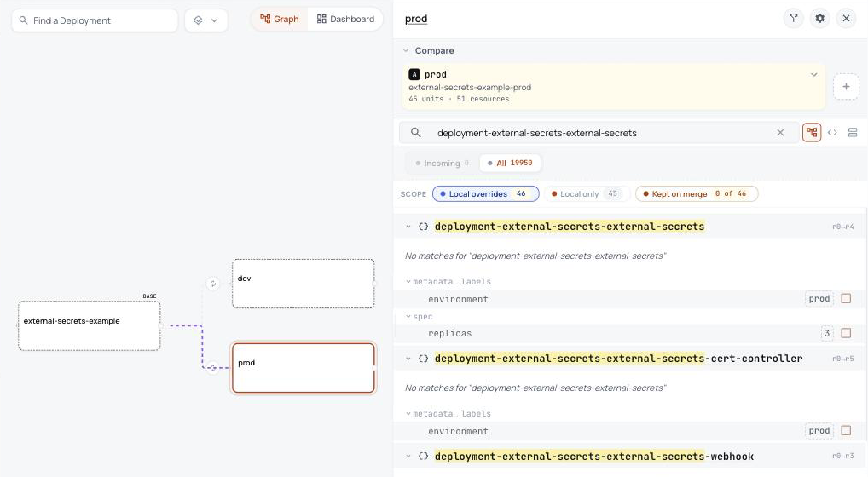Open the layers dropdown next to search
Screen dimensions: 868x477
click(206, 20)
